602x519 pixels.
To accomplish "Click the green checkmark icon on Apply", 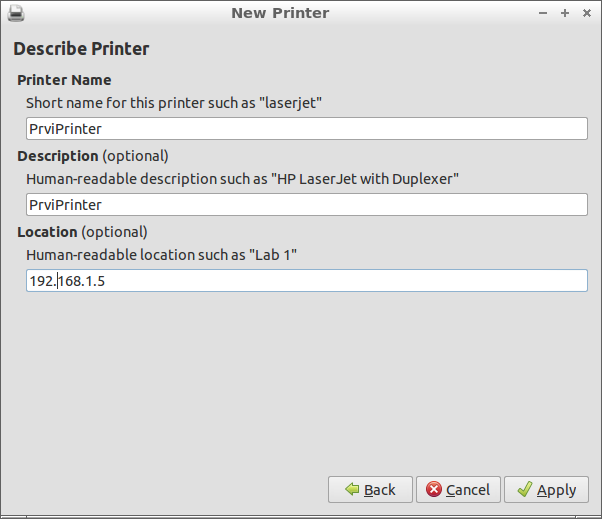I will coord(524,490).
